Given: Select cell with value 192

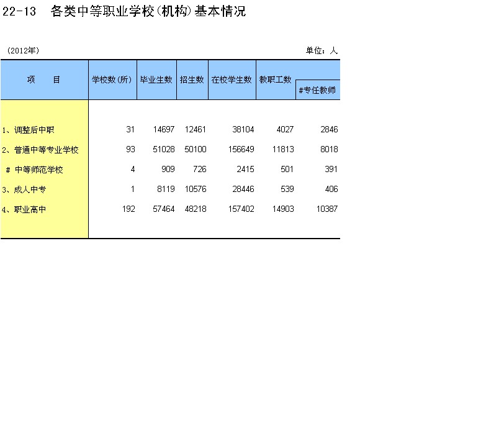Looking at the screenshot, I should tap(128, 209).
